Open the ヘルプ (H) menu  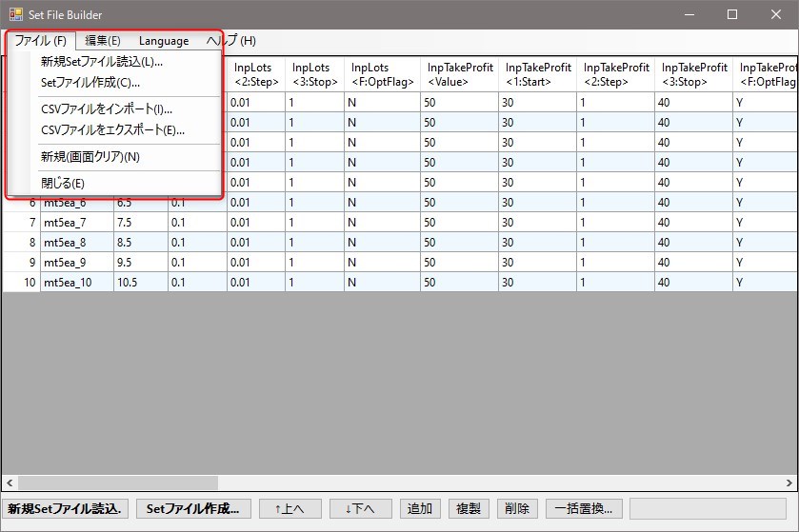point(230,41)
